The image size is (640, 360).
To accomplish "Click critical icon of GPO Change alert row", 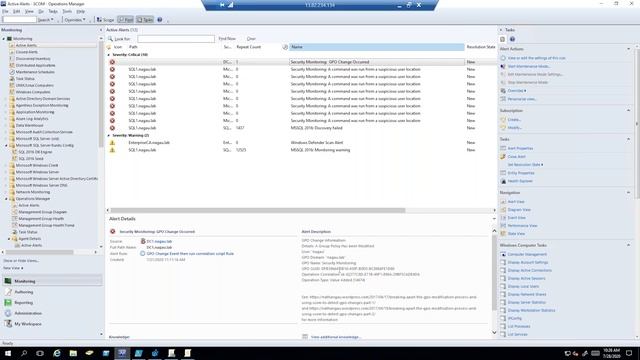I will pos(112,62).
